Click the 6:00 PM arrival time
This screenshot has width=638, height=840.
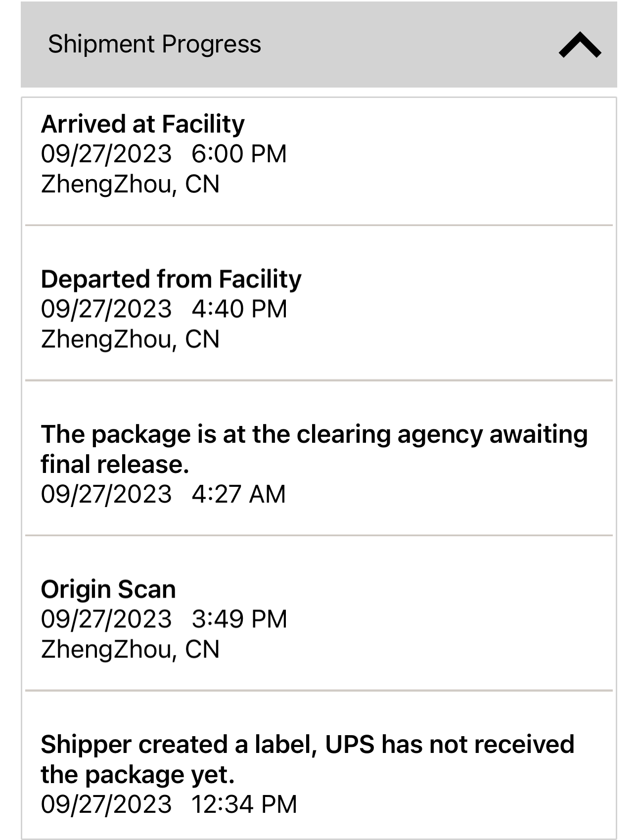pyautogui.click(x=239, y=154)
